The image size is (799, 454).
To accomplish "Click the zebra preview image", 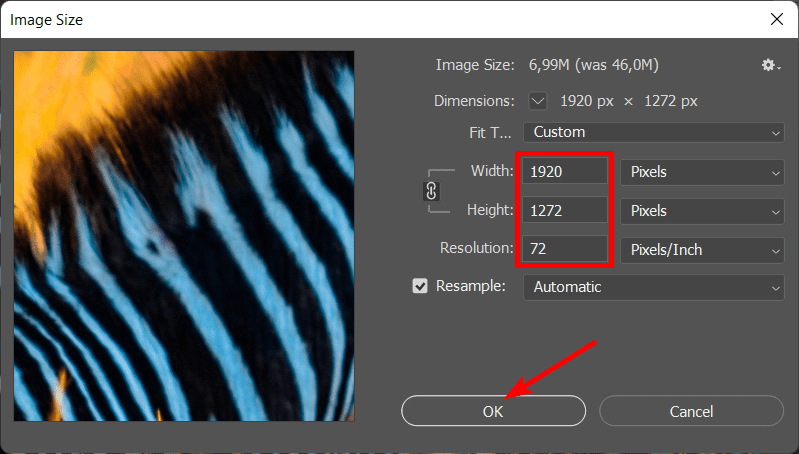I will [184, 236].
